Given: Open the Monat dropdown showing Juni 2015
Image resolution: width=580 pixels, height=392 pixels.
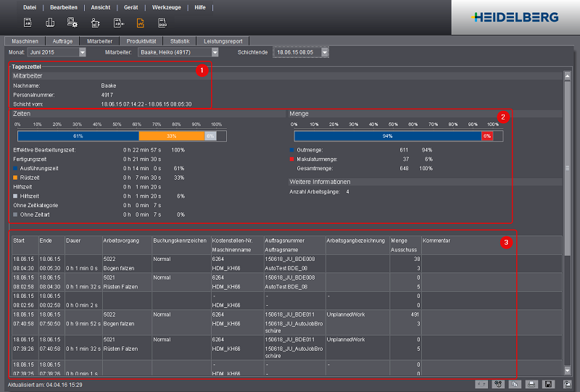Looking at the screenshot, I should click(x=82, y=52).
